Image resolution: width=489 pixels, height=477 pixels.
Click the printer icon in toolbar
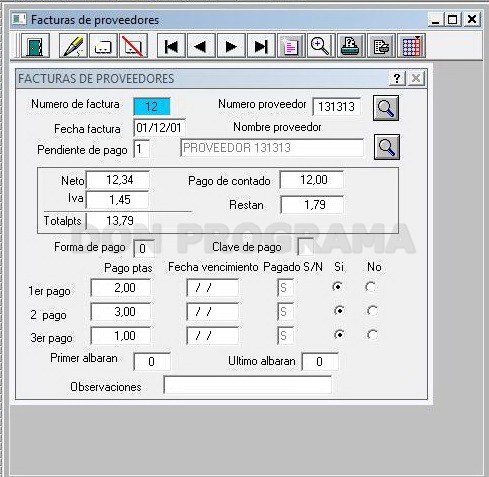(351, 46)
